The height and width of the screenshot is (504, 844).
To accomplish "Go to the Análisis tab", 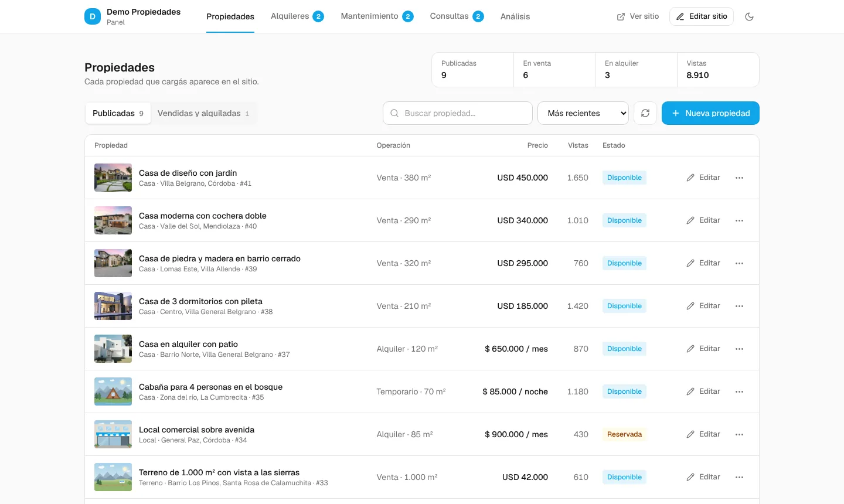I will [x=515, y=16].
